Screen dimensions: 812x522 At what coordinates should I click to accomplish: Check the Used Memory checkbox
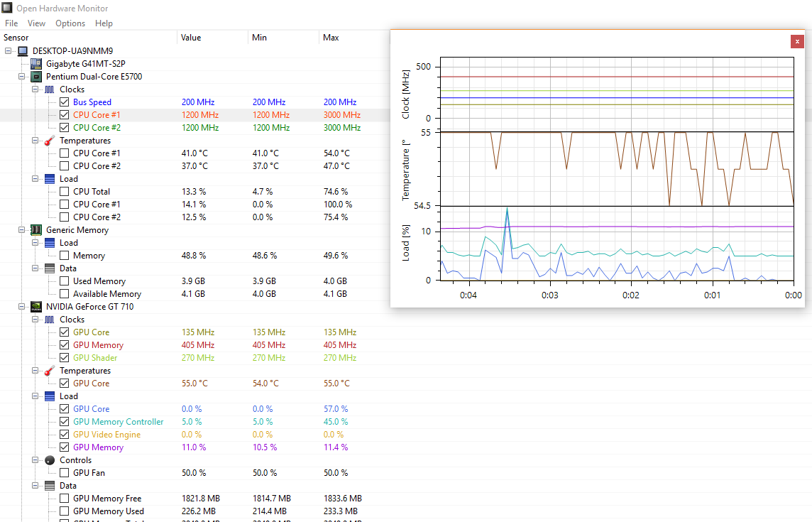point(64,281)
